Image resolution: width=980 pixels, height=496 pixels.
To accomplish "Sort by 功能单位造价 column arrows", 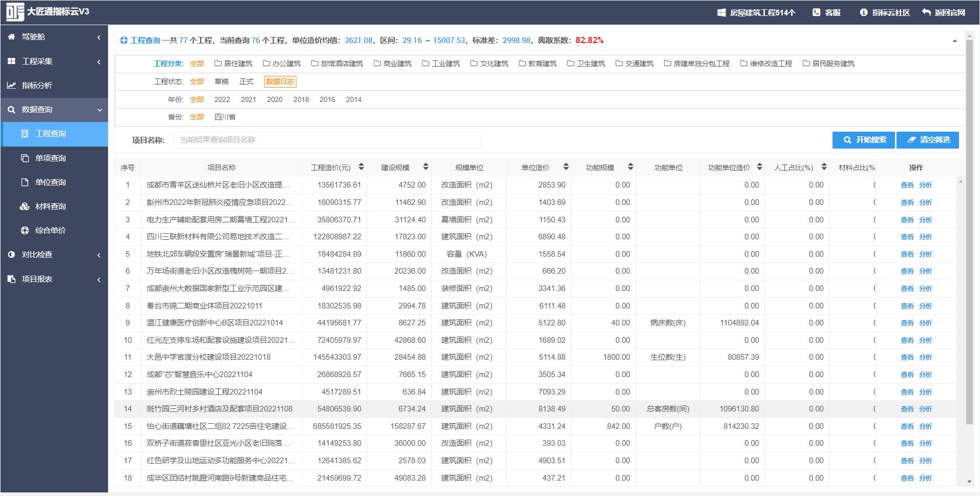I will pyautogui.click(x=759, y=167).
